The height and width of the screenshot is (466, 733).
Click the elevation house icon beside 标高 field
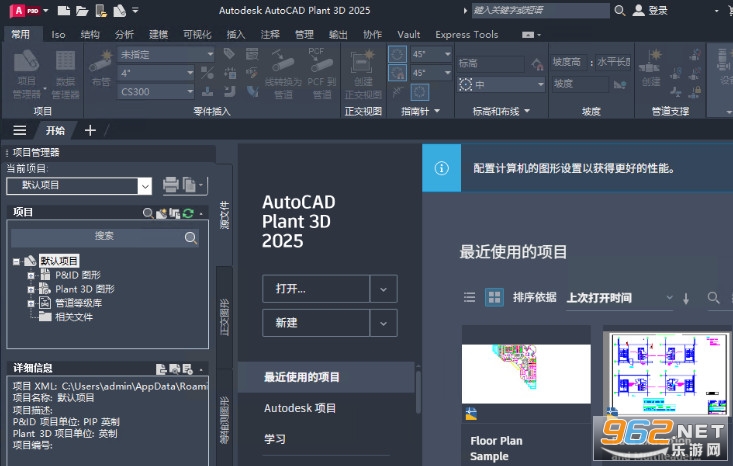537,64
